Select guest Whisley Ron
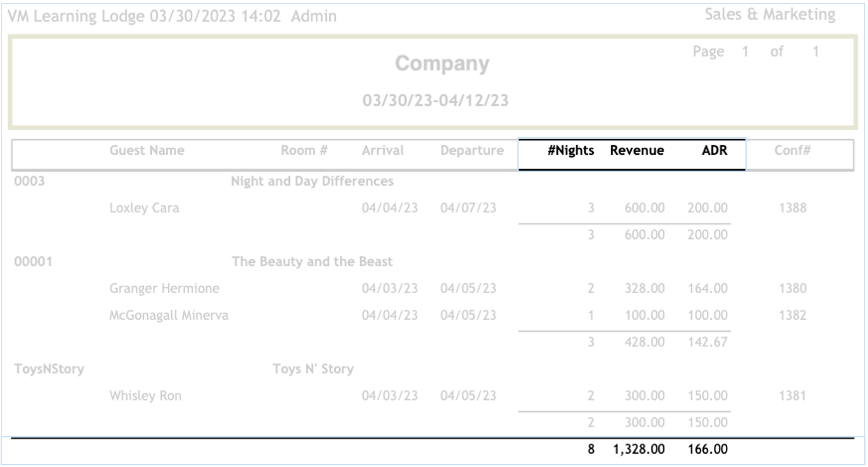This screenshot has height=467, width=868. (145, 396)
